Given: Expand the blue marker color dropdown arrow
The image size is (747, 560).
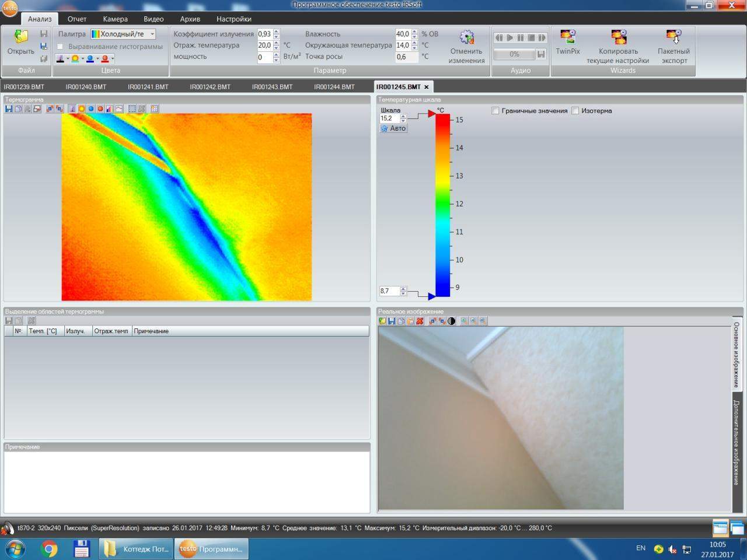Looking at the screenshot, I should click(x=97, y=58).
